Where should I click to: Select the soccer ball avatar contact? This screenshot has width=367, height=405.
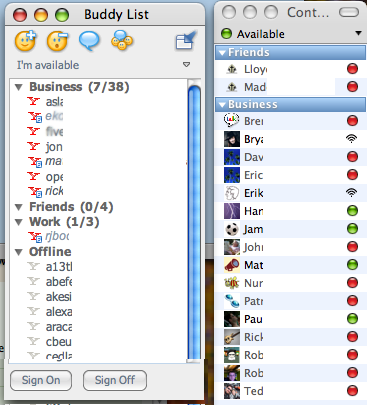232,229
